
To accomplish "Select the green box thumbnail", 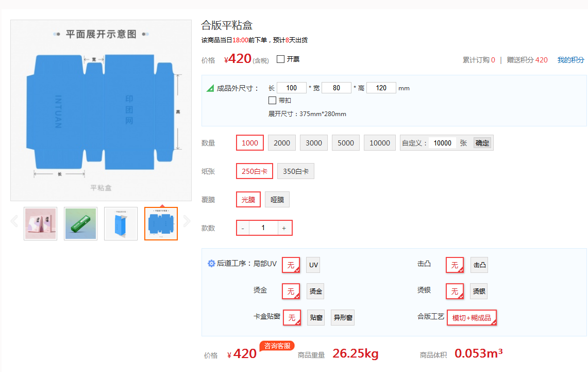I will 80,224.
